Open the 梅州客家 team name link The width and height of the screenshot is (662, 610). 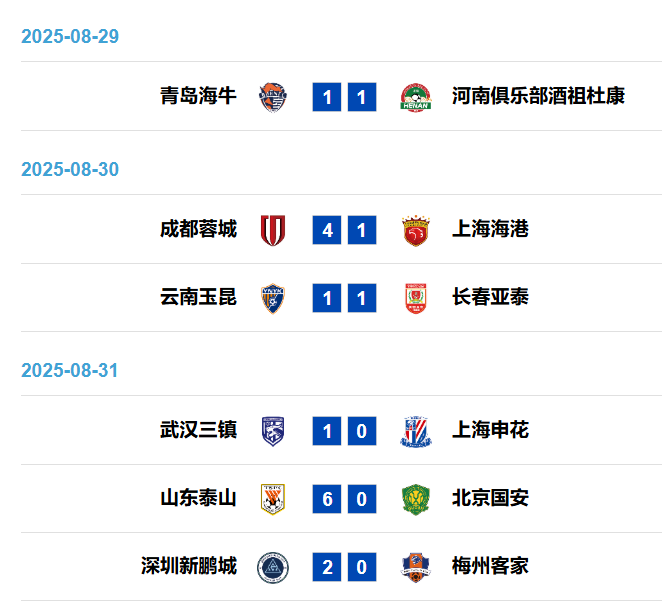pos(490,566)
